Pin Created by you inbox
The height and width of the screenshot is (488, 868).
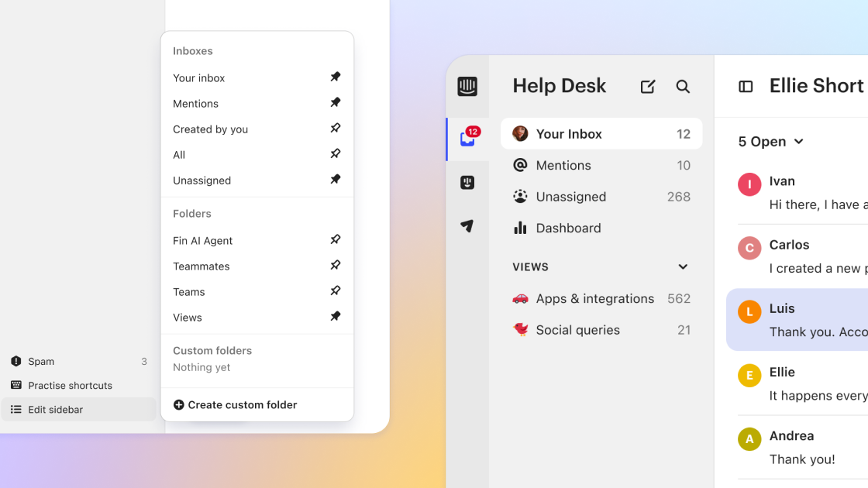(335, 129)
